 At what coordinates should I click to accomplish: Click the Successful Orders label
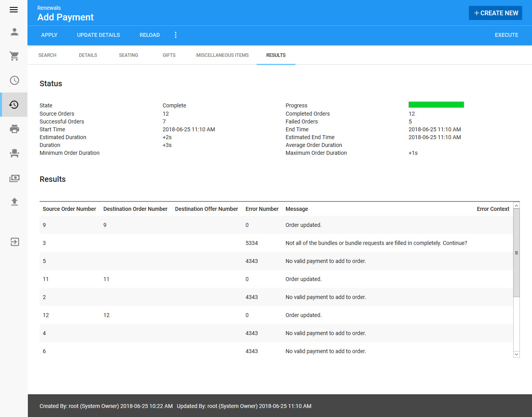(x=62, y=121)
